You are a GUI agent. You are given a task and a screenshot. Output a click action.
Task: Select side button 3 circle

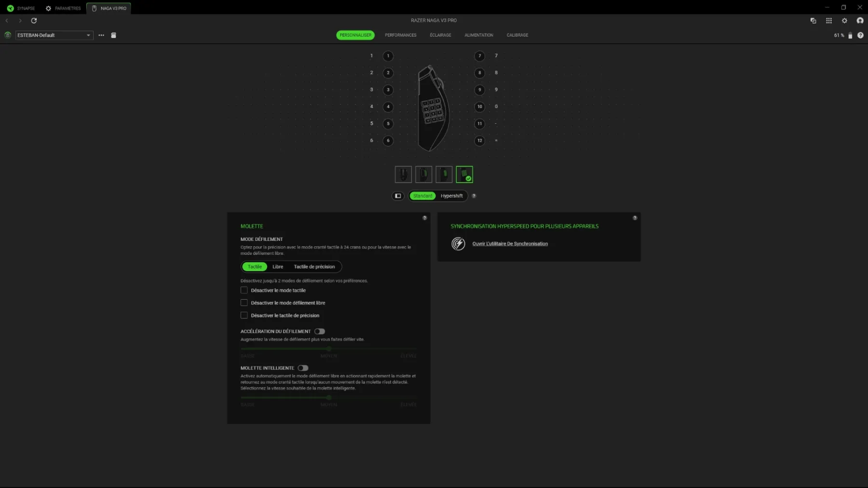coord(388,90)
